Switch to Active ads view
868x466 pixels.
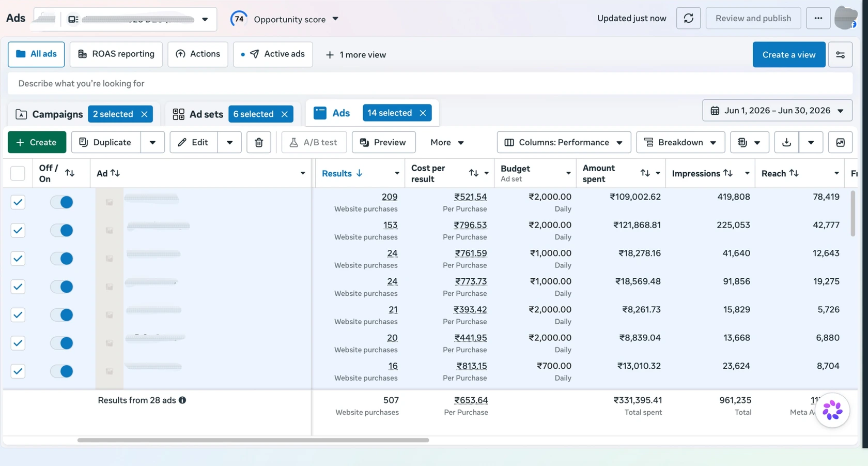tap(273, 54)
